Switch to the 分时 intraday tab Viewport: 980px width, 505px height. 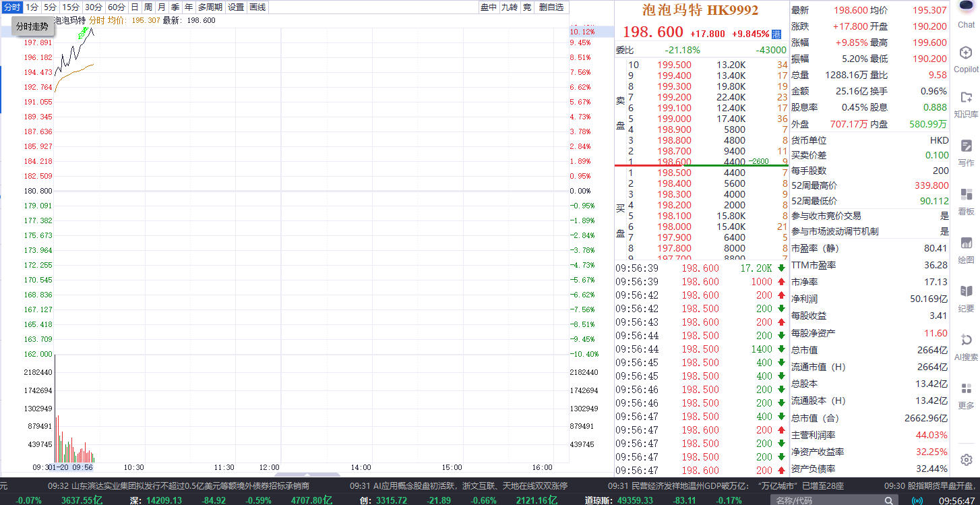(x=11, y=7)
